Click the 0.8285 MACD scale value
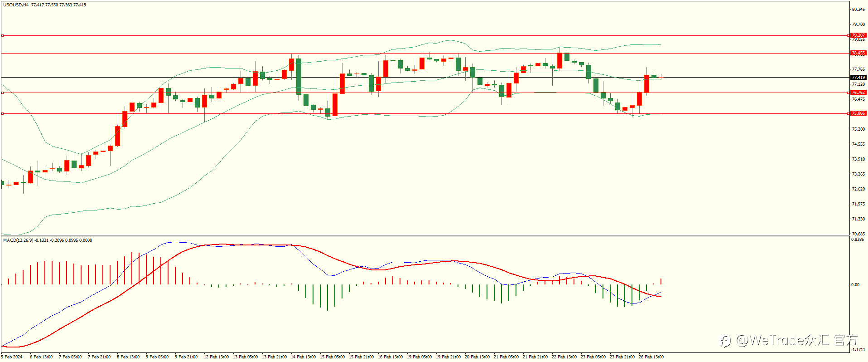868x362 pixels. [858, 240]
